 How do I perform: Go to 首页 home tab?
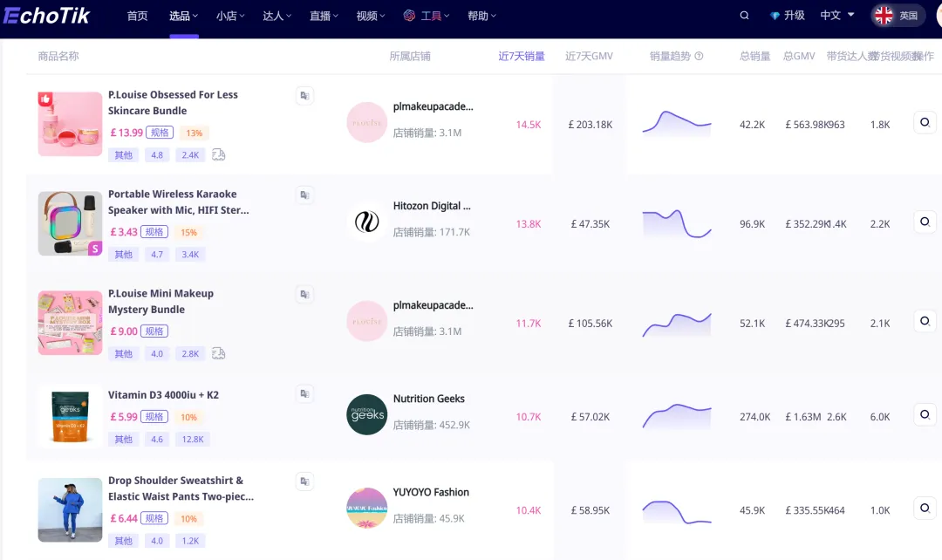137,16
